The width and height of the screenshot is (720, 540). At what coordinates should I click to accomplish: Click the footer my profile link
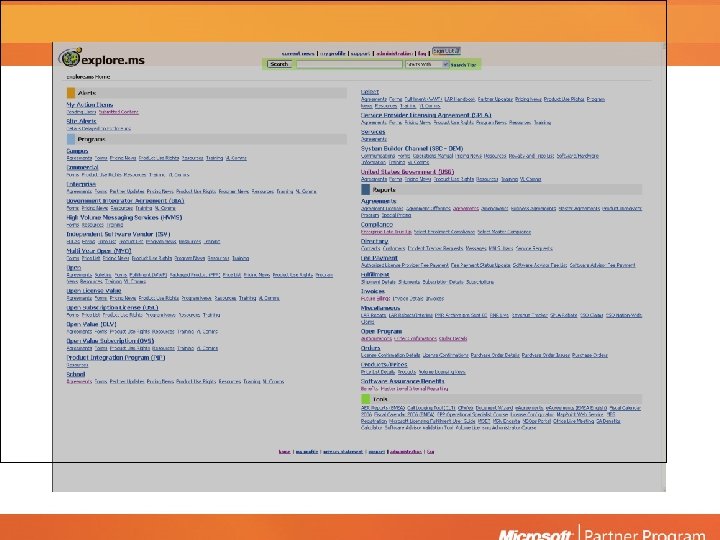(x=307, y=452)
